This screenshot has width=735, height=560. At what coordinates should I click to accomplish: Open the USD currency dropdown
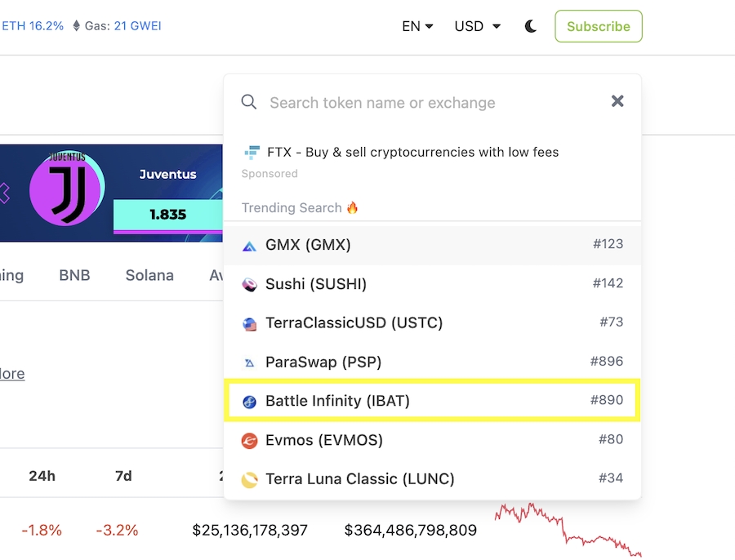point(477,26)
